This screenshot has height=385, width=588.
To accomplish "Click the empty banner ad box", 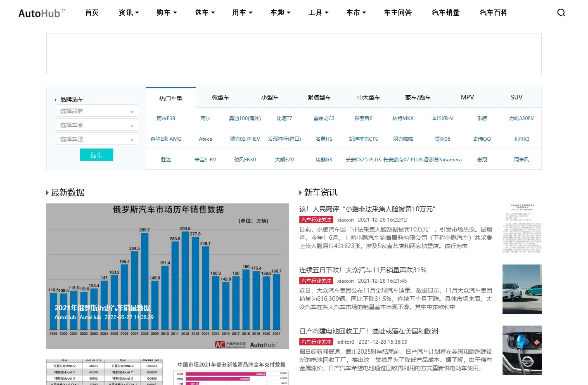I will coord(294,54).
